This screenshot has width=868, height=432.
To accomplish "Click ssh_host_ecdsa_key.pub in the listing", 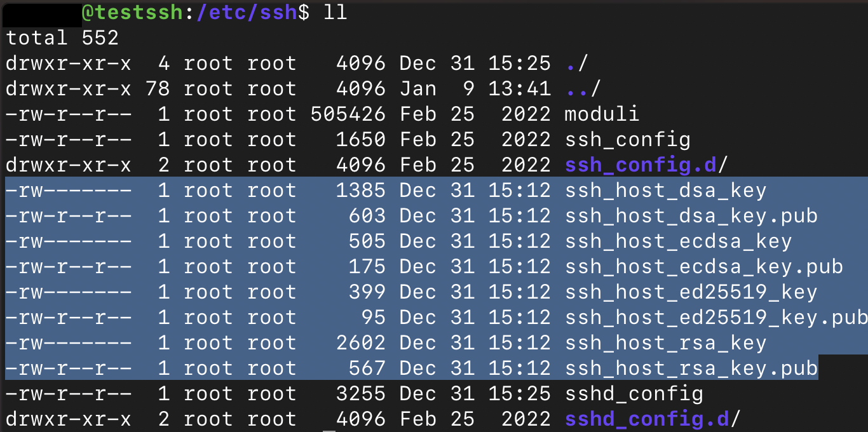I will tap(703, 266).
